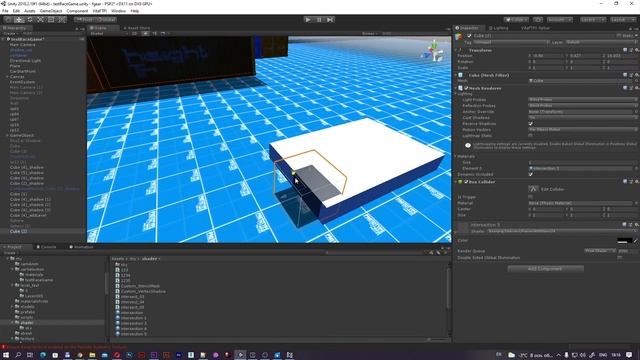The width and height of the screenshot is (640, 360).
Task: Open the Component menu
Action: click(77, 11)
